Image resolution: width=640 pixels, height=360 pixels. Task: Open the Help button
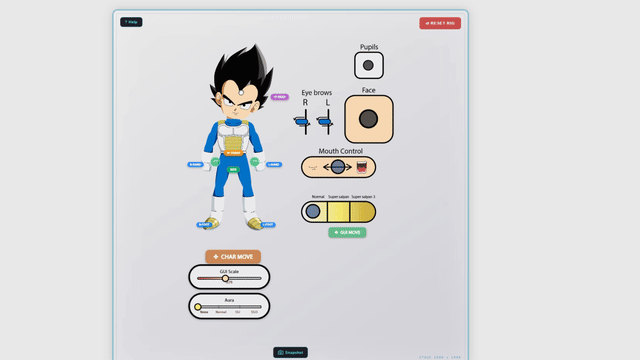click(x=131, y=22)
